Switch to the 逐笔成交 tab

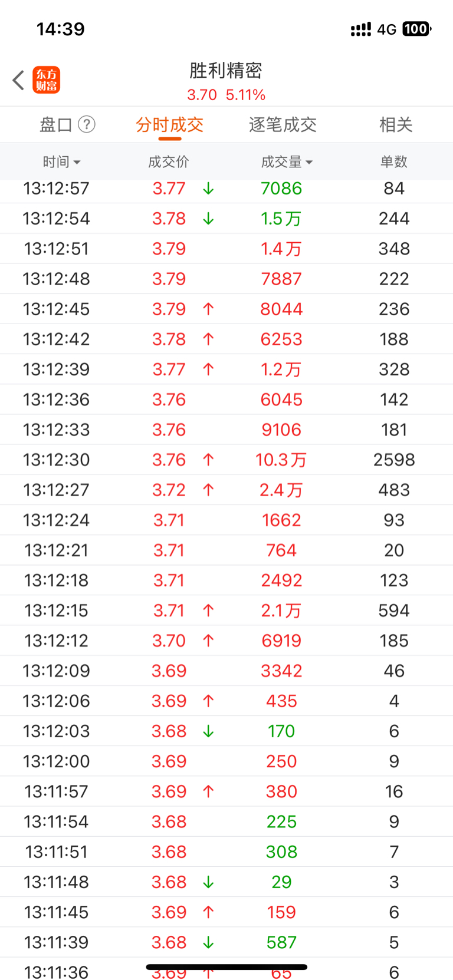pos(283,124)
